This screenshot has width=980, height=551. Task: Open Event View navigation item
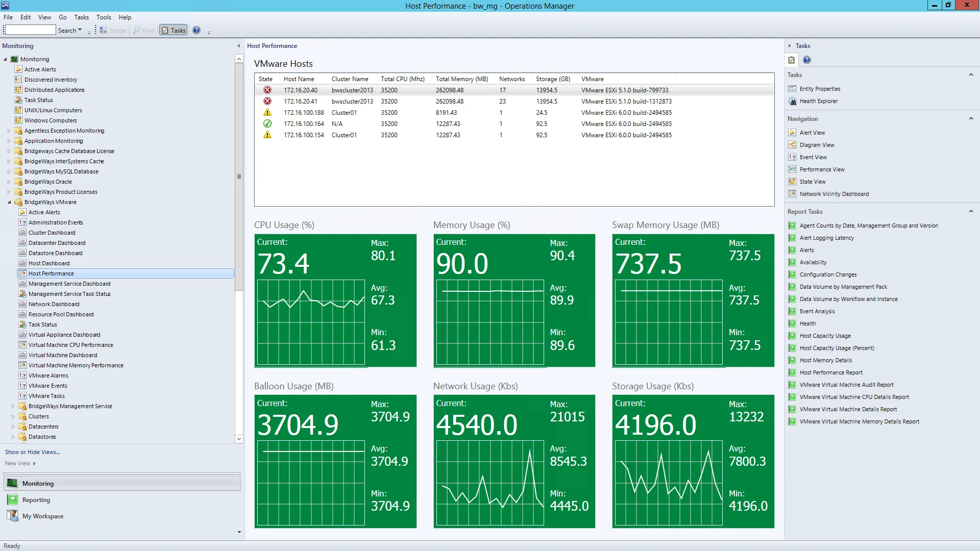click(813, 157)
